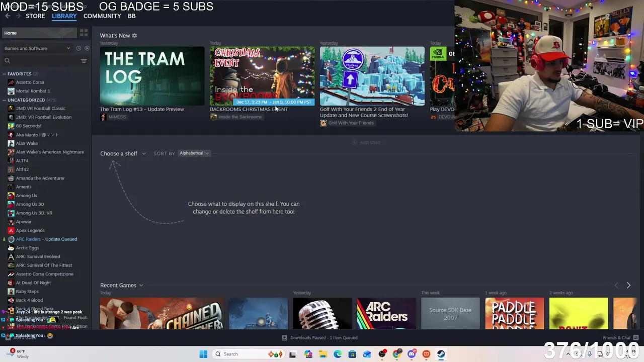Open Windows Start menu
The width and height of the screenshot is (644, 362).
coord(203,354)
